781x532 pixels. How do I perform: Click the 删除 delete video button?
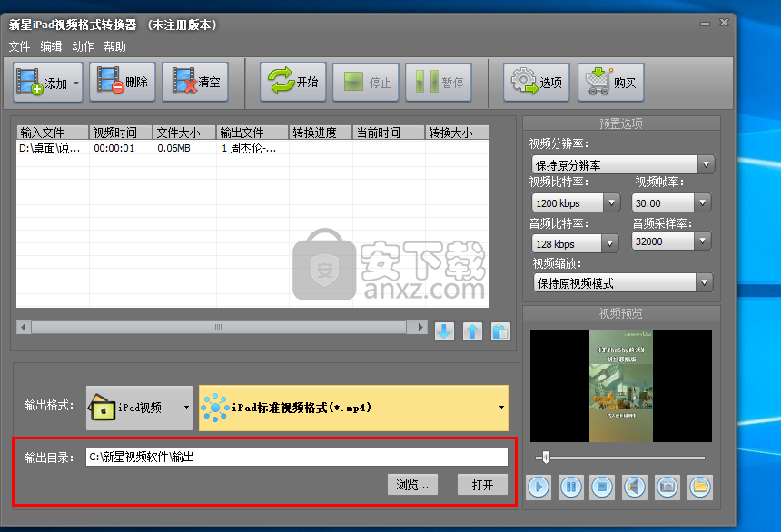pos(123,82)
